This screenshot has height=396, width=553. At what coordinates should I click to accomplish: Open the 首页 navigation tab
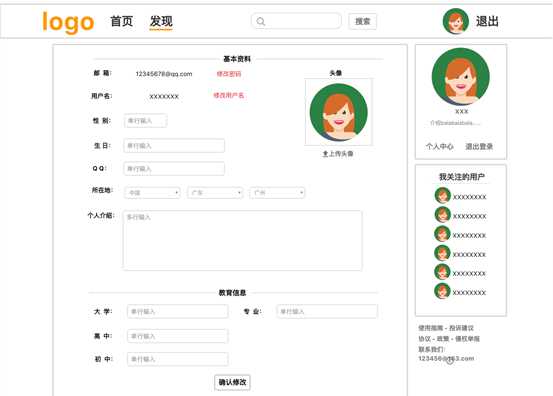click(121, 21)
